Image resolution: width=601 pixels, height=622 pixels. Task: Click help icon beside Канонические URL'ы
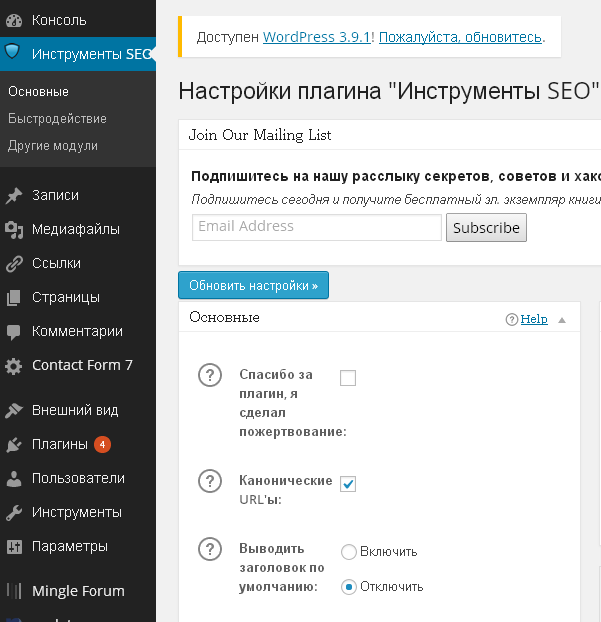coord(209,482)
